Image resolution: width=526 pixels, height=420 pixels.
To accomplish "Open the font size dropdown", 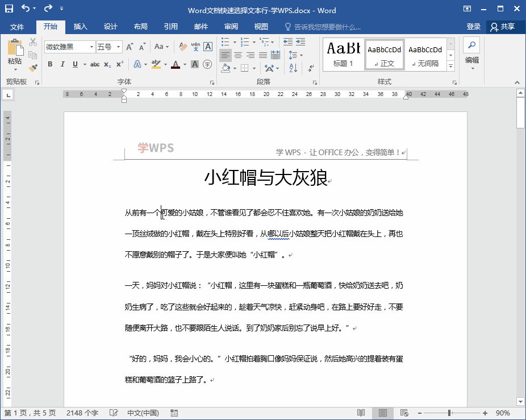I will pyautogui.click(x=118, y=45).
